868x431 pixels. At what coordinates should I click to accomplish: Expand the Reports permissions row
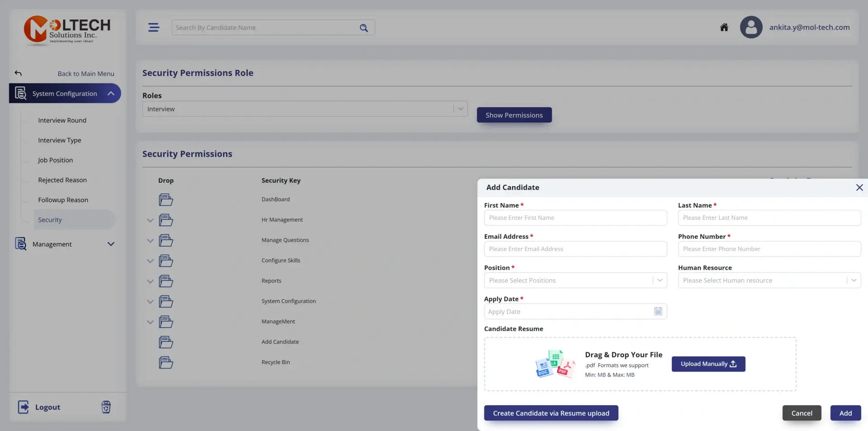pyautogui.click(x=150, y=281)
